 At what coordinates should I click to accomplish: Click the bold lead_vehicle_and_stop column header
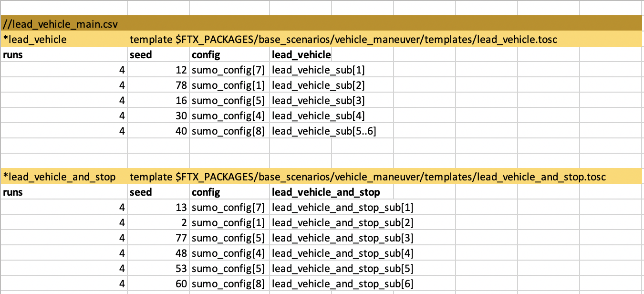click(x=326, y=192)
